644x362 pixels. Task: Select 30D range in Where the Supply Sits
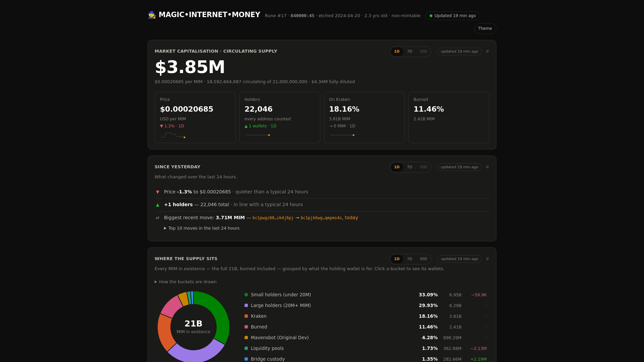[423, 259]
